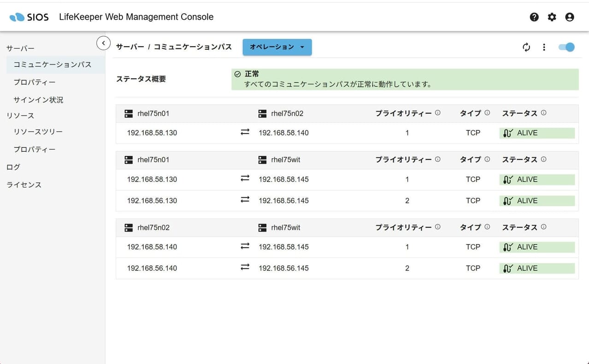Click the SIOS logo
This screenshot has width=589, height=364.
point(29,17)
